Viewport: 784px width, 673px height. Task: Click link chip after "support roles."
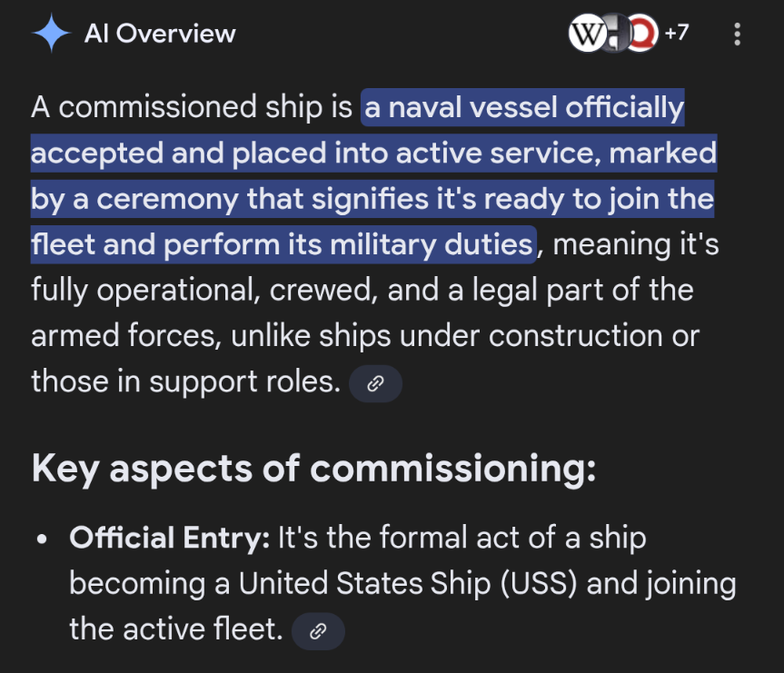pyautogui.click(x=375, y=383)
